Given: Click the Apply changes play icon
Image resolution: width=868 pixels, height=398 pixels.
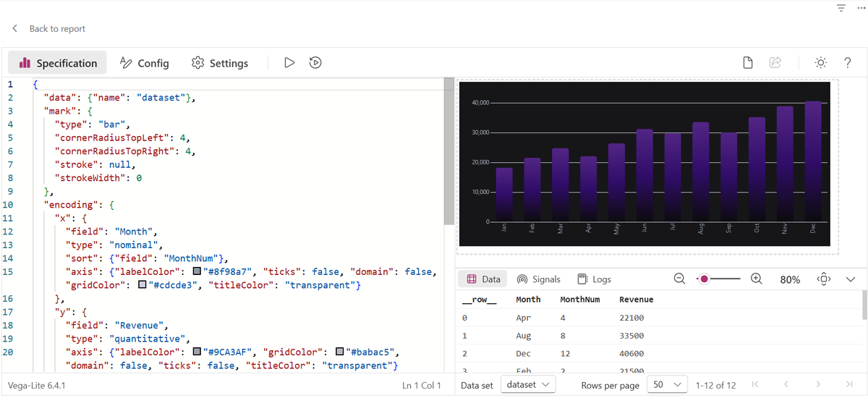Looking at the screenshot, I should point(289,63).
